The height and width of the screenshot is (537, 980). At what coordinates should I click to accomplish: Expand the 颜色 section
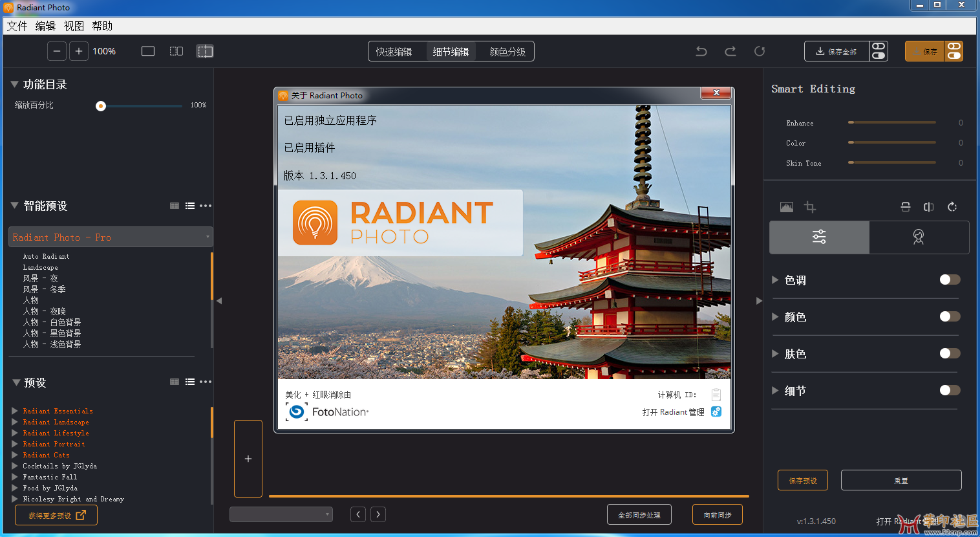775,317
